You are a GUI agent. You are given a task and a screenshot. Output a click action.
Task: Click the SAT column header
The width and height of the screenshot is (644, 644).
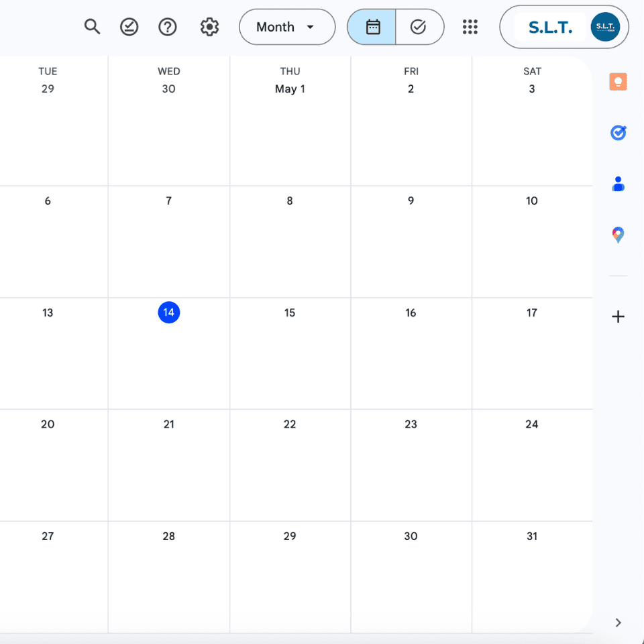click(532, 71)
